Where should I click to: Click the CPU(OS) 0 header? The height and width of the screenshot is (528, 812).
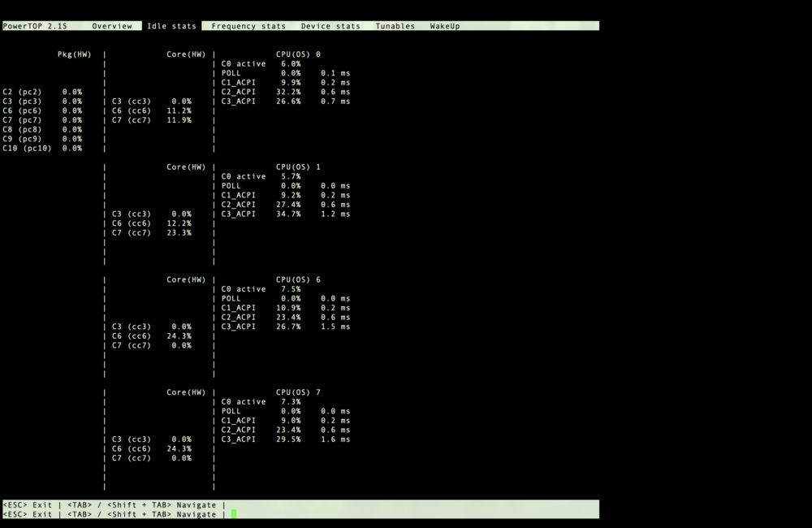point(298,54)
